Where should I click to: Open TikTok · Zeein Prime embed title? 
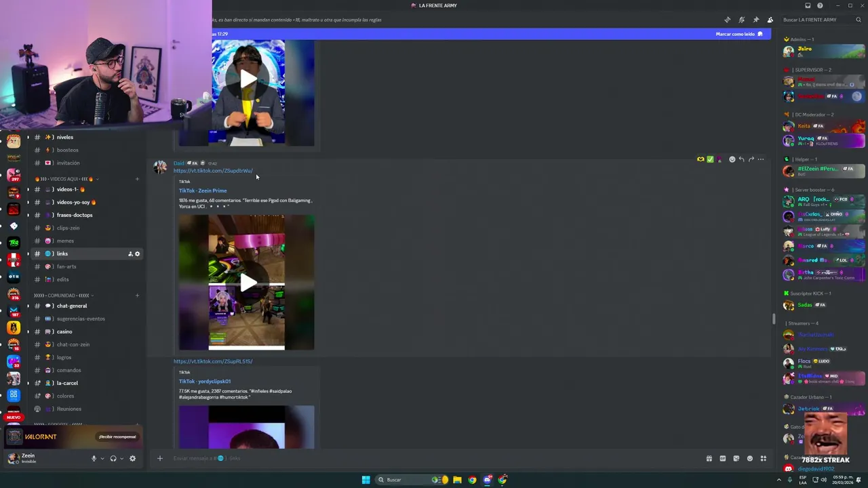(203, 190)
